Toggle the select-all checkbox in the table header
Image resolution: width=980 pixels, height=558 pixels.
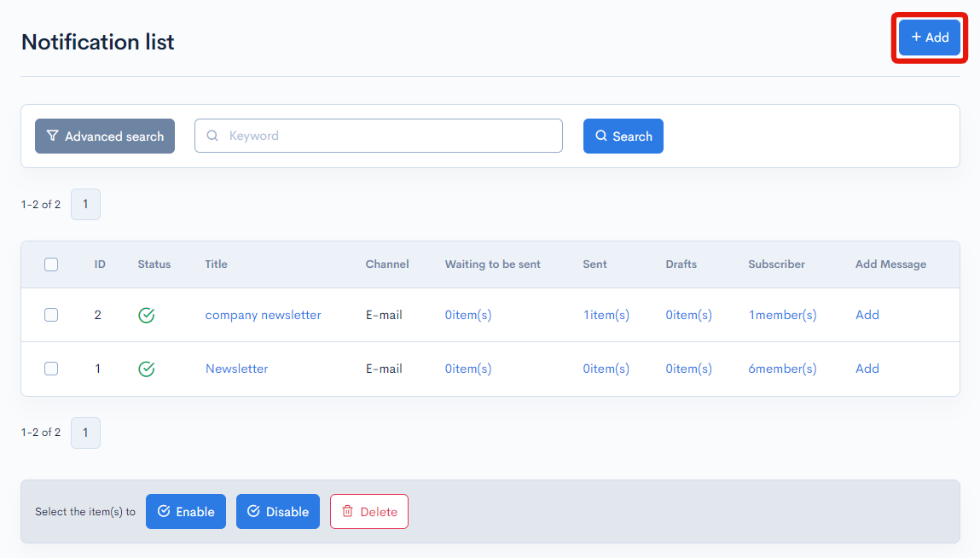click(50, 264)
